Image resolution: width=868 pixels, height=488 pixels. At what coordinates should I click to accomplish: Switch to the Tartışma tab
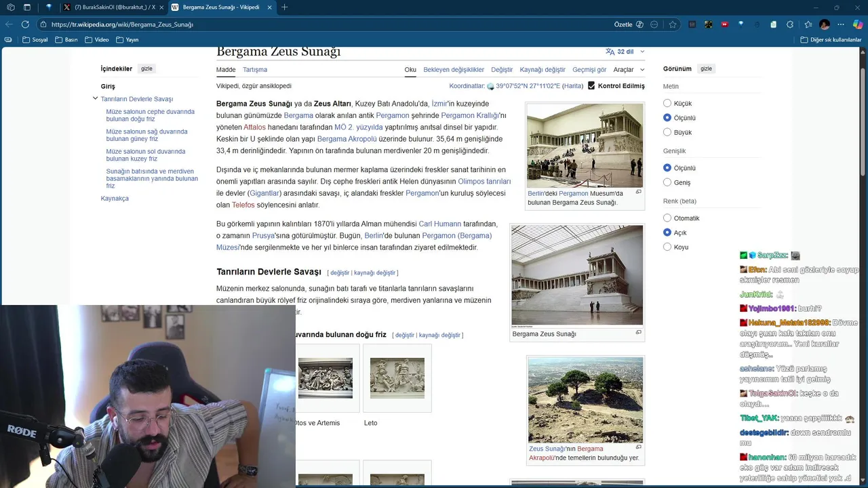click(255, 70)
